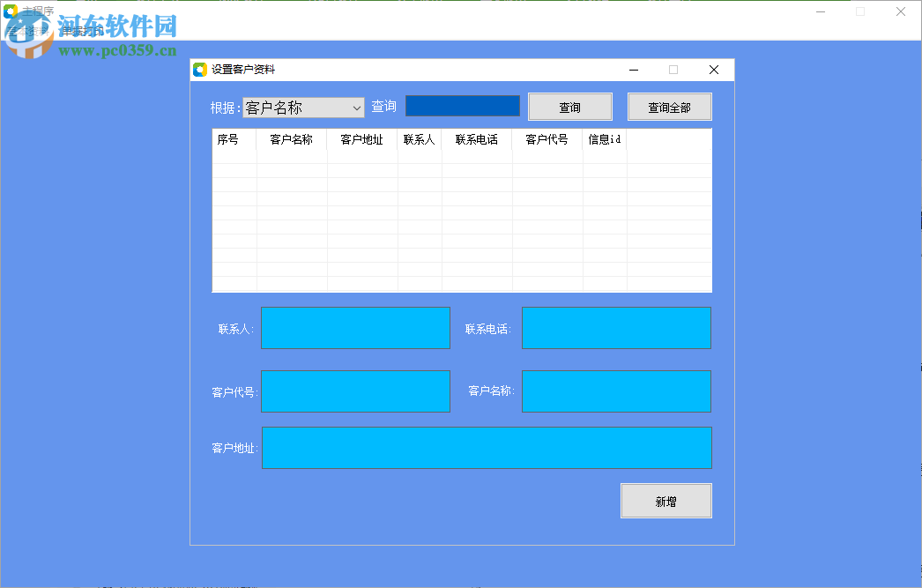Open the 单据打印 menu
The image size is (922, 588).
pos(82,31)
